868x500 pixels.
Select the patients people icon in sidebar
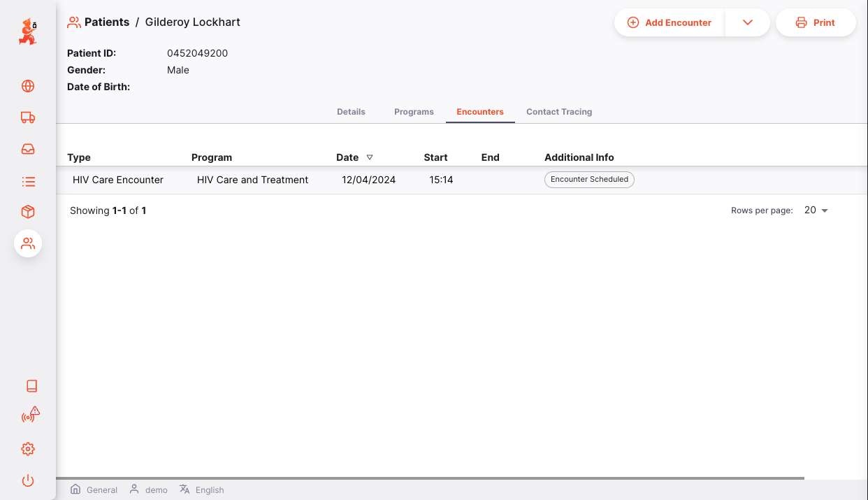(x=28, y=243)
